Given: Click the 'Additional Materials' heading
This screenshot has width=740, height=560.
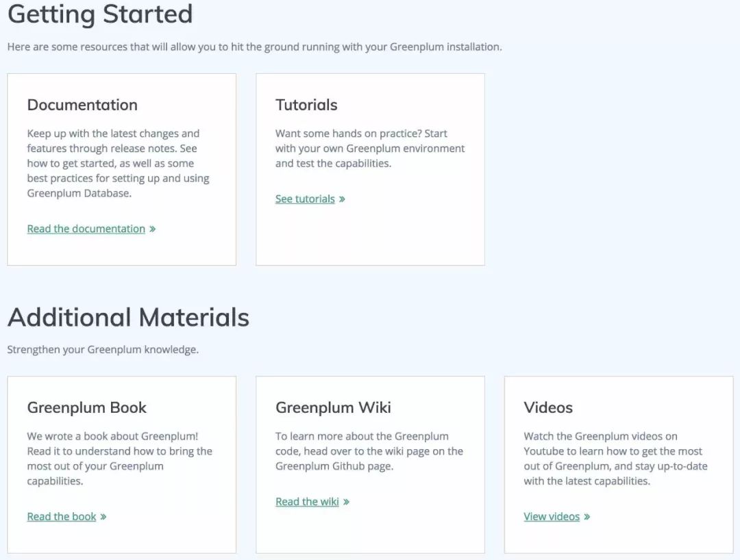Looking at the screenshot, I should (x=128, y=317).
